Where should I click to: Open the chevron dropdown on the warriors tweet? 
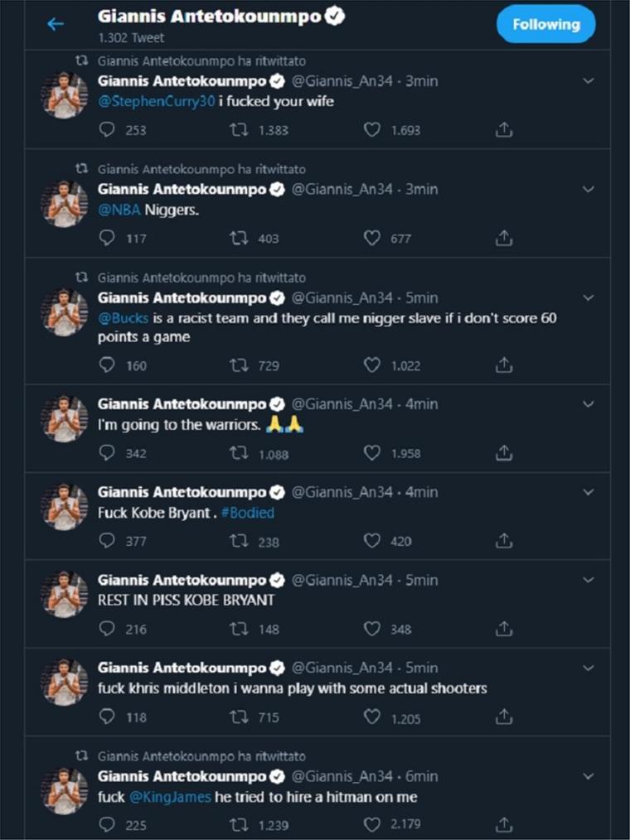click(589, 404)
